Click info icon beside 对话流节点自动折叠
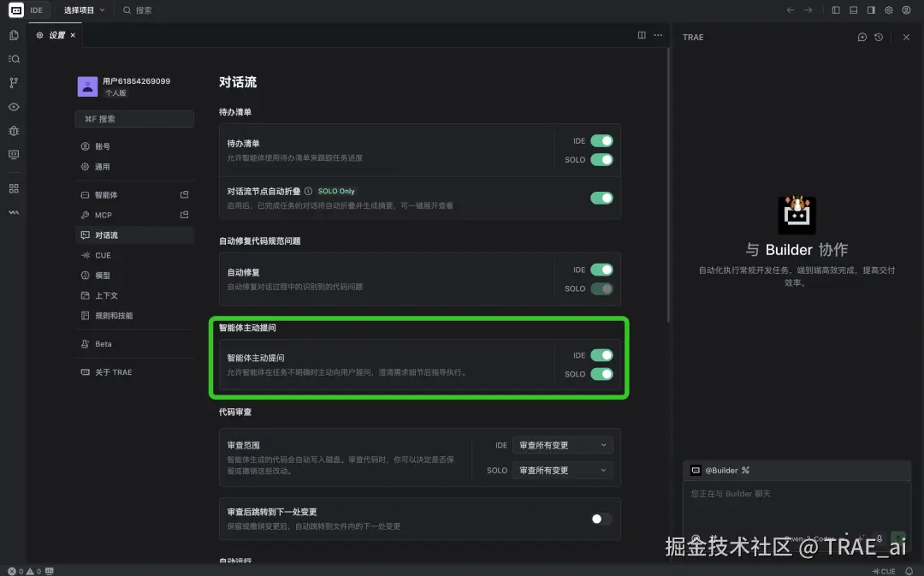Screen dimensions: 924x576 [308, 191]
